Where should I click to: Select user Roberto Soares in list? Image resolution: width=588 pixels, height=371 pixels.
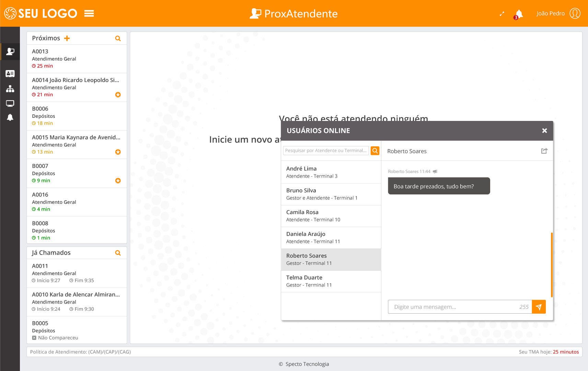pos(331,259)
